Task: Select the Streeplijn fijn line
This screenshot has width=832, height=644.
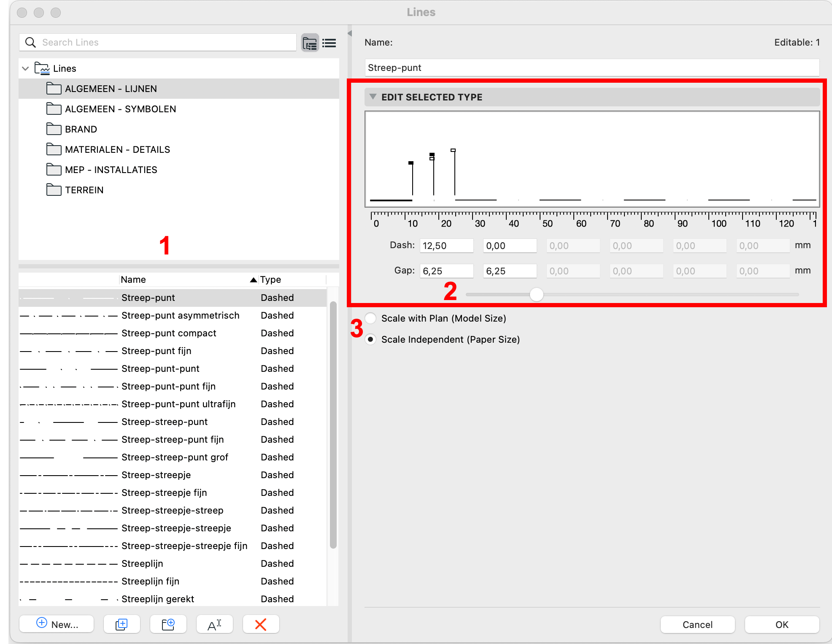Action: click(x=173, y=581)
